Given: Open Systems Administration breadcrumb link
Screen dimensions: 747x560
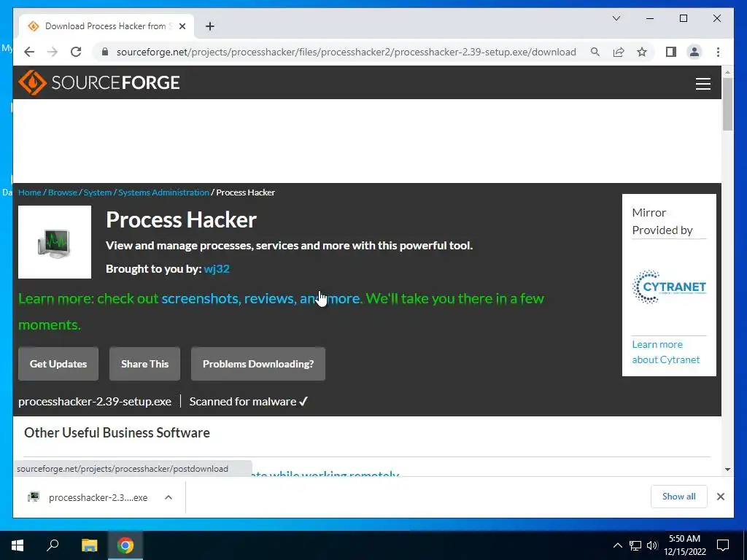Looking at the screenshot, I should [163, 192].
